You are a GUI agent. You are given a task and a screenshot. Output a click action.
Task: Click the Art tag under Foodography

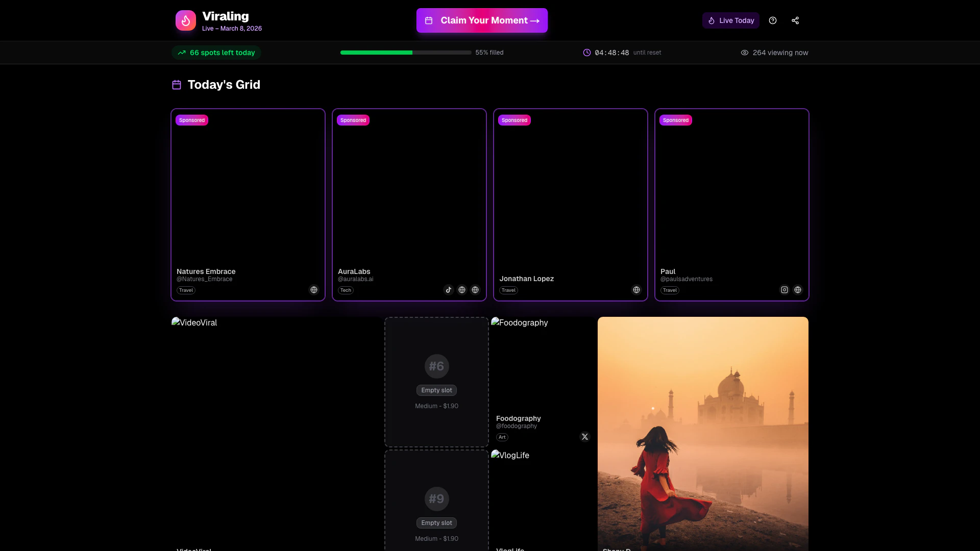pos(502,437)
